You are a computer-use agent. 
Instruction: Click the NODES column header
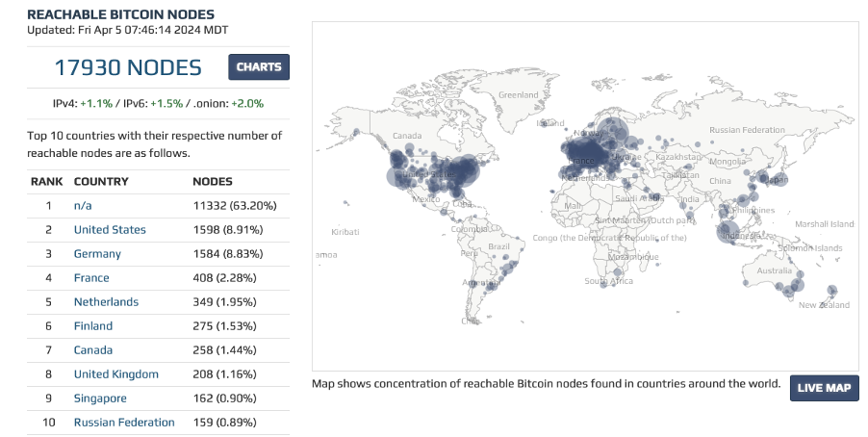click(213, 182)
